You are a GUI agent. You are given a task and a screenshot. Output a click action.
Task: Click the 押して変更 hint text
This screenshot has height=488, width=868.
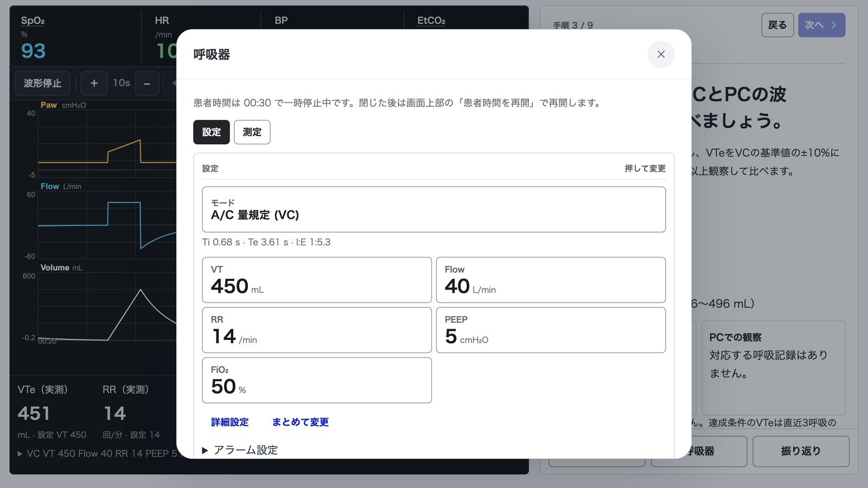click(x=645, y=169)
